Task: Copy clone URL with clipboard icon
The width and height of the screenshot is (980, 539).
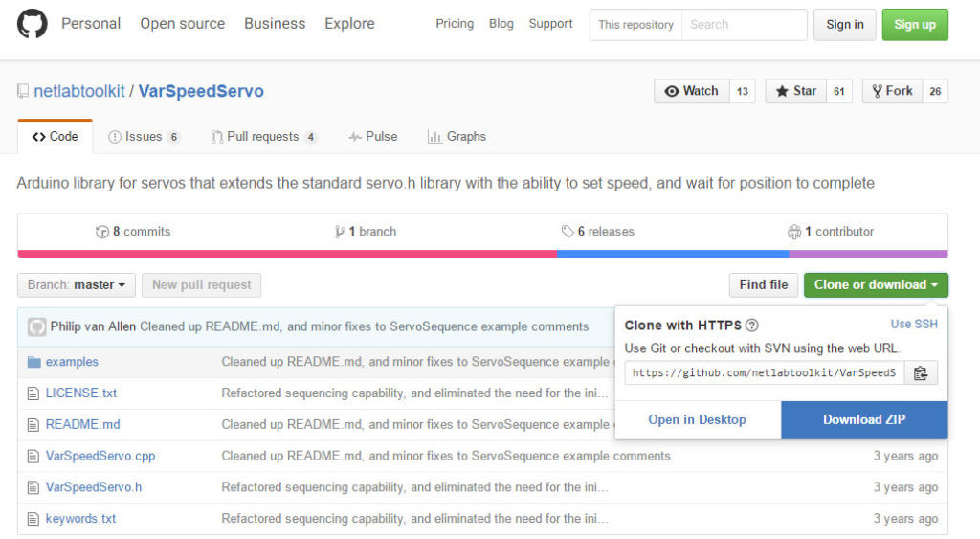Action: (921, 373)
